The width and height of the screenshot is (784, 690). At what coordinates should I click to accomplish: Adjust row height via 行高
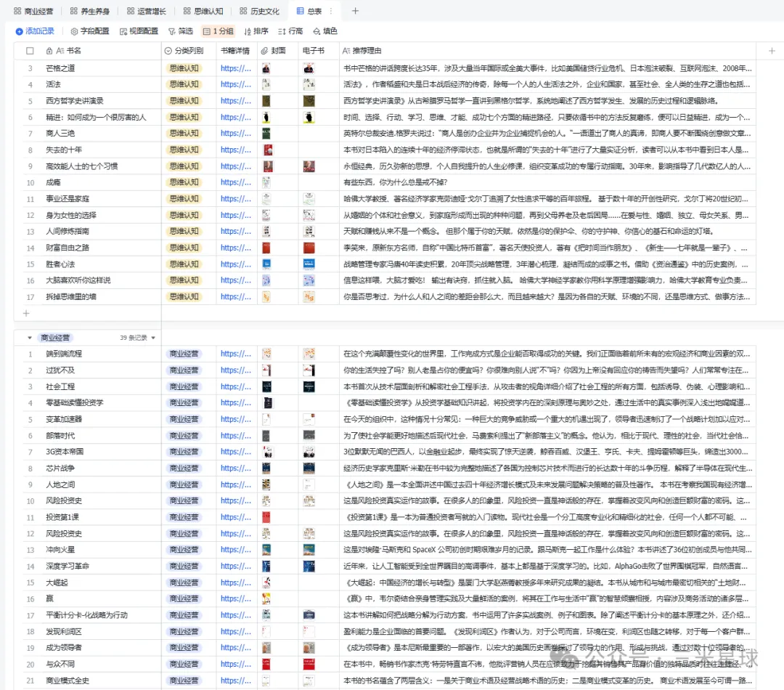290,31
